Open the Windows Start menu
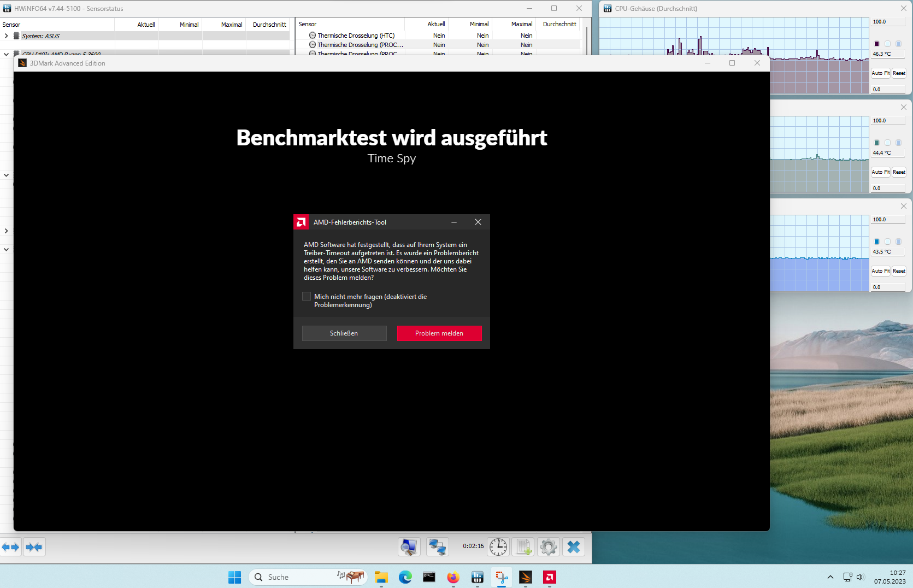Viewport: 913px width, 588px height. 234,577
